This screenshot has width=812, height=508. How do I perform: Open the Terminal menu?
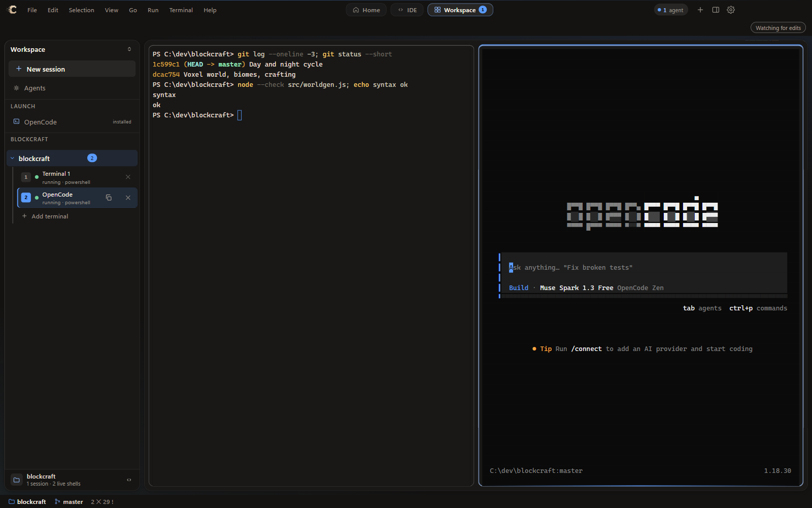[181, 10]
